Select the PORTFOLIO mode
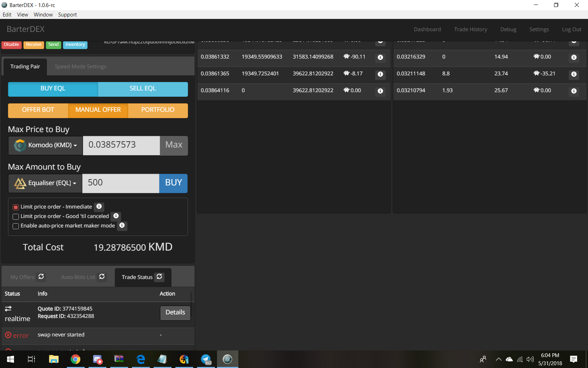Image resolution: width=588 pixels, height=368 pixels. 158,110
